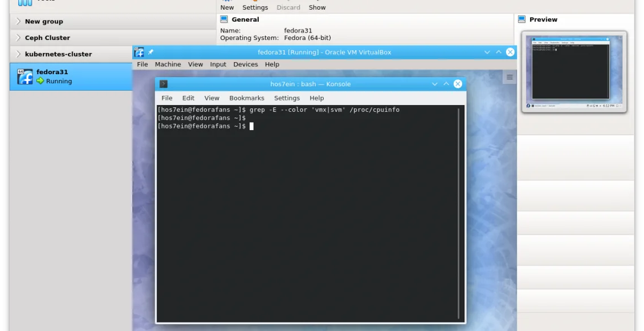The height and width of the screenshot is (331, 644).
Task: Click the grep command line text
Action: pos(324,110)
